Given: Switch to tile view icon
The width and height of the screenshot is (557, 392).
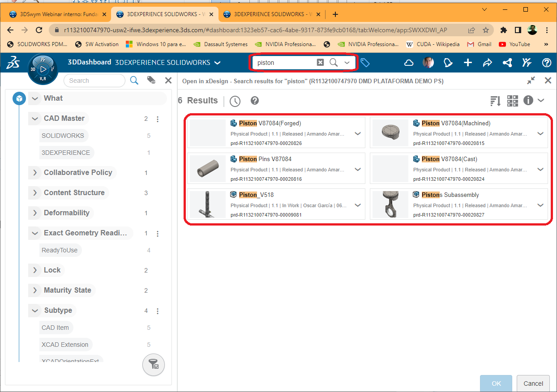Looking at the screenshot, I should point(512,101).
